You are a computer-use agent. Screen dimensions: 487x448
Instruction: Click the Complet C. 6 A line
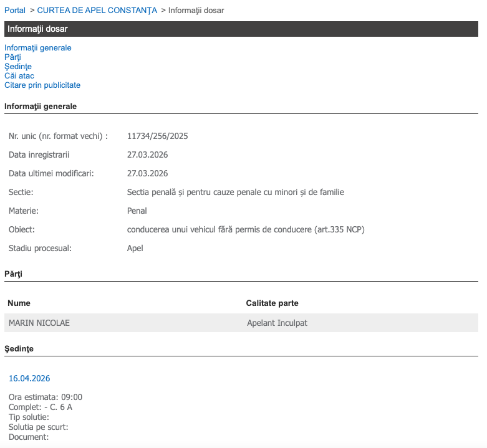[41, 407]
